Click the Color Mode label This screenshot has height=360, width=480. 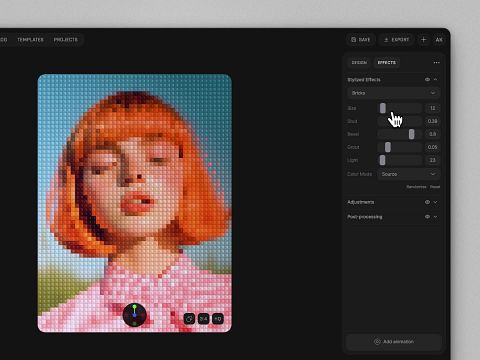[359, 174]
